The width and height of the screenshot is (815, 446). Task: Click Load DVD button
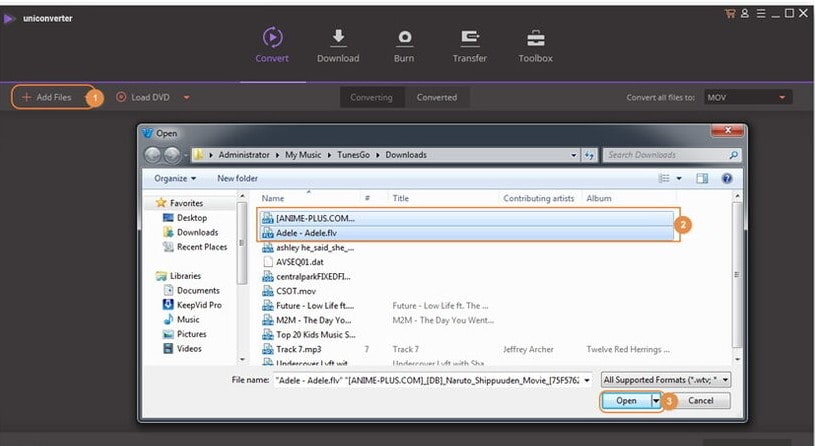point(143,97)
